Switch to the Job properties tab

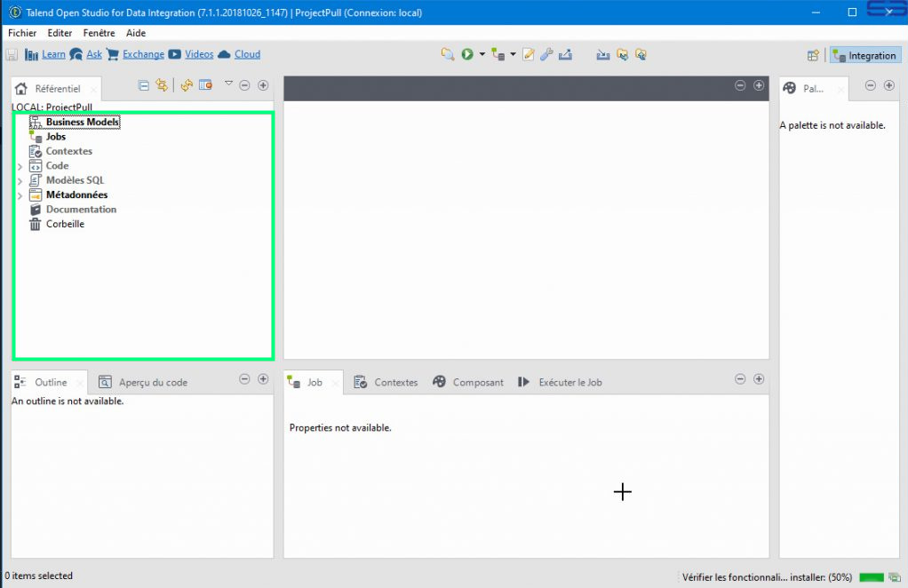314,382
